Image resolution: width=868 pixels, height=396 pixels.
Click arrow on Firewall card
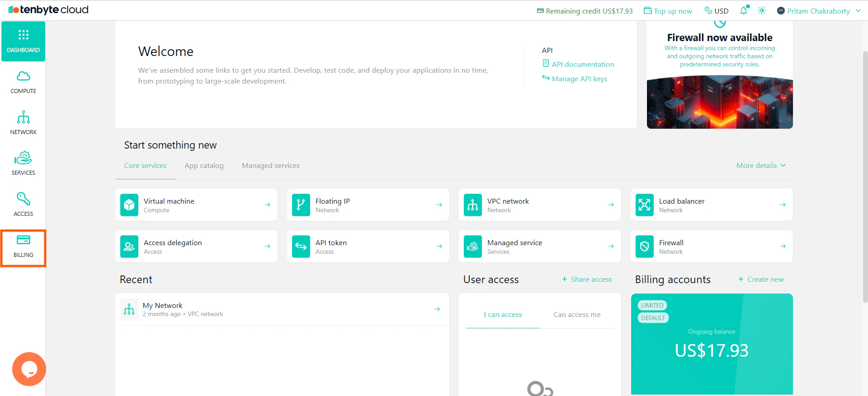point(783,247)
